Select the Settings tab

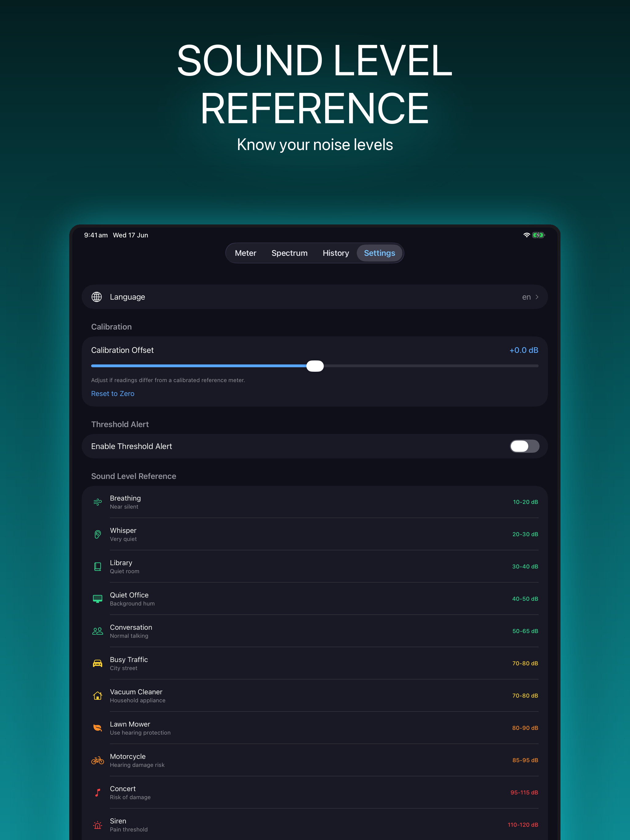(380, 253)
